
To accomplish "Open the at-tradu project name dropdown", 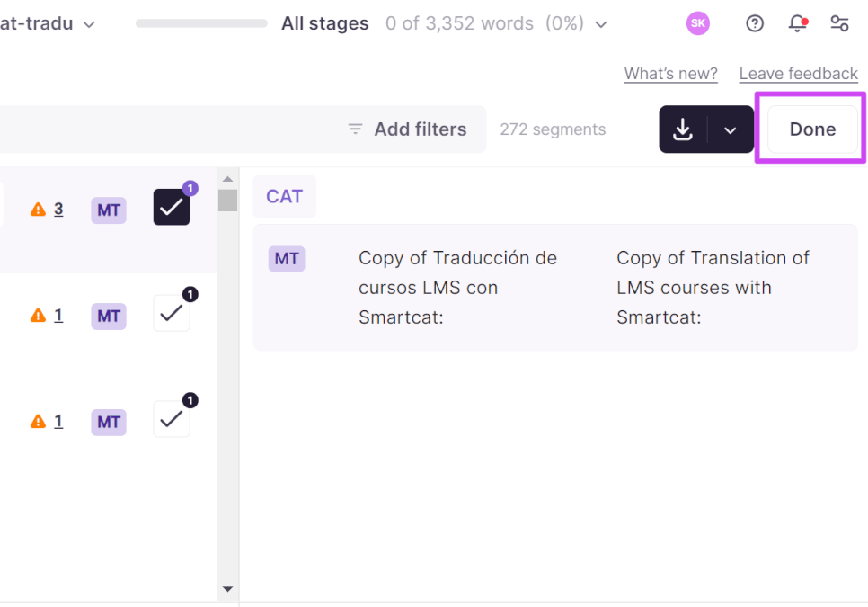I will tap(48, 23).
